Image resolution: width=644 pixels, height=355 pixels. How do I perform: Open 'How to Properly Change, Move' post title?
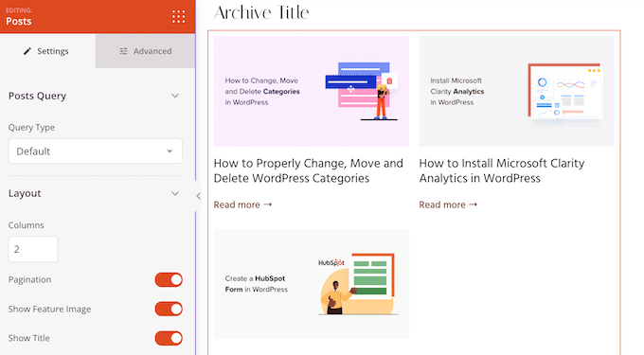309,170
